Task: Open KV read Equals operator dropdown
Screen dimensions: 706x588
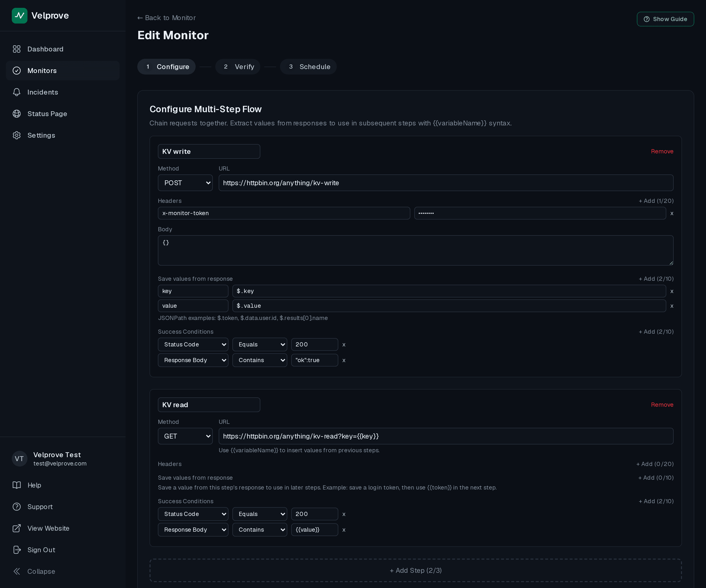Action: pyautogui.click(x=260, y=514)
